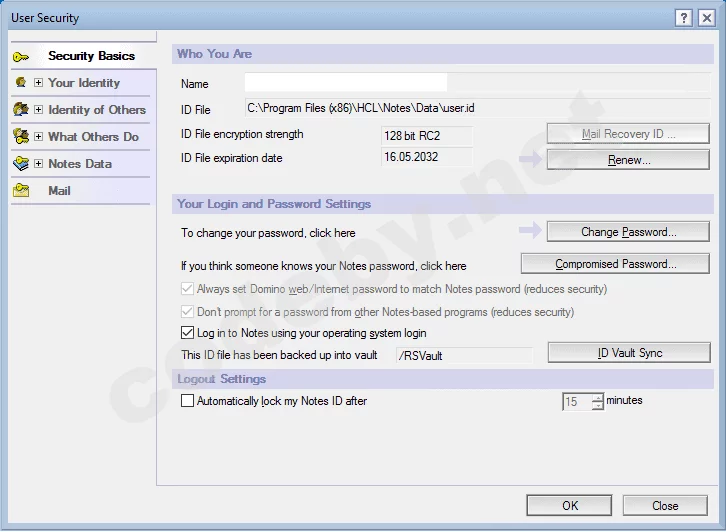Increase the lock timeout minutes spinner

point(598,397)
